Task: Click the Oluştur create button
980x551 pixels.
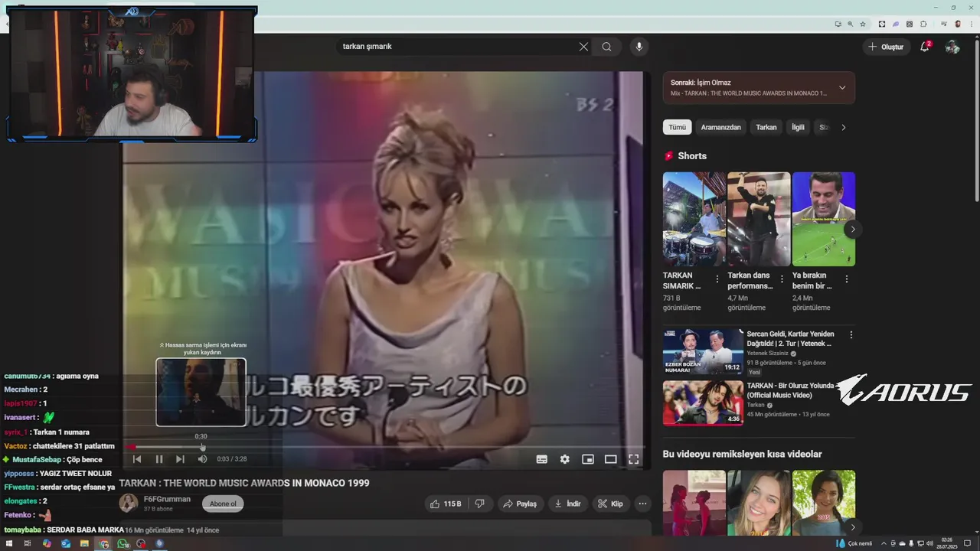Action: (885, 47)
